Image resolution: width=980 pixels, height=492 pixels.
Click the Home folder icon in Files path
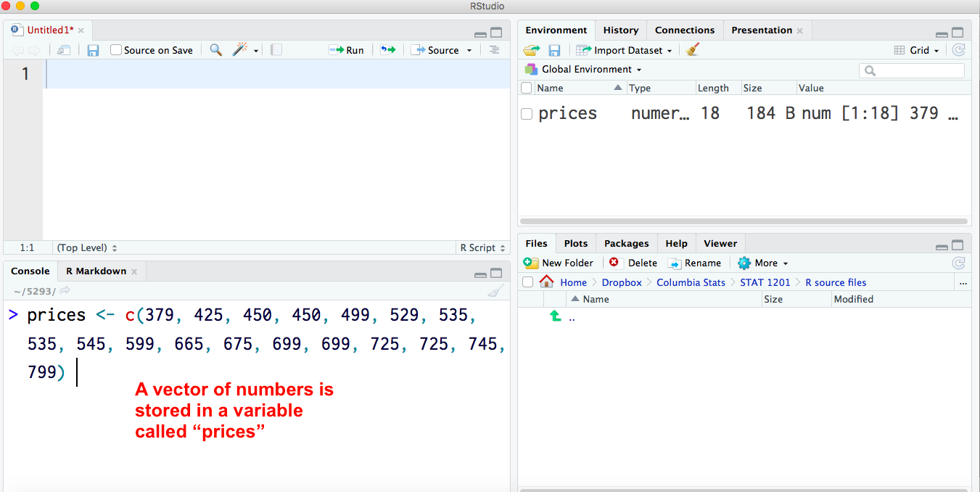pyautogui.click(x=547, y=282)
